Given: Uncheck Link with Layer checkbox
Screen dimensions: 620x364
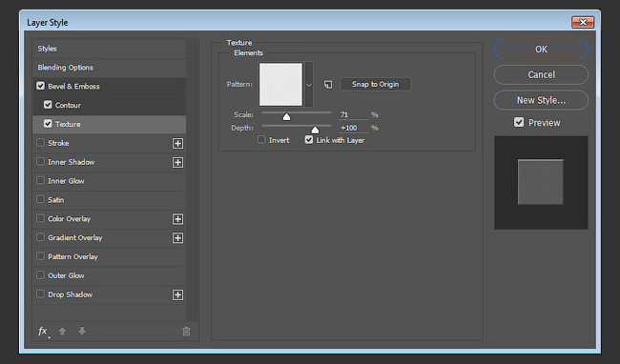Looking at the screenshot, I should (x=309, y=140).
